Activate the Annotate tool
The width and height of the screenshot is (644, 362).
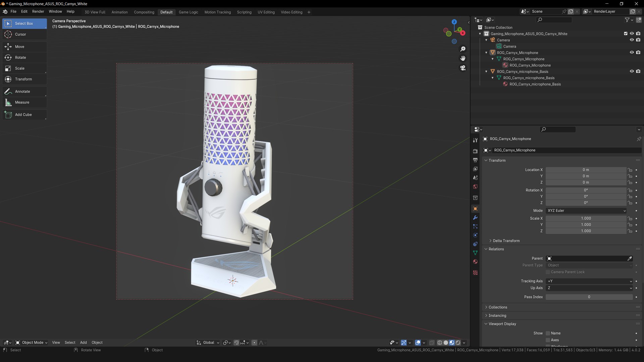coord(24,92)
